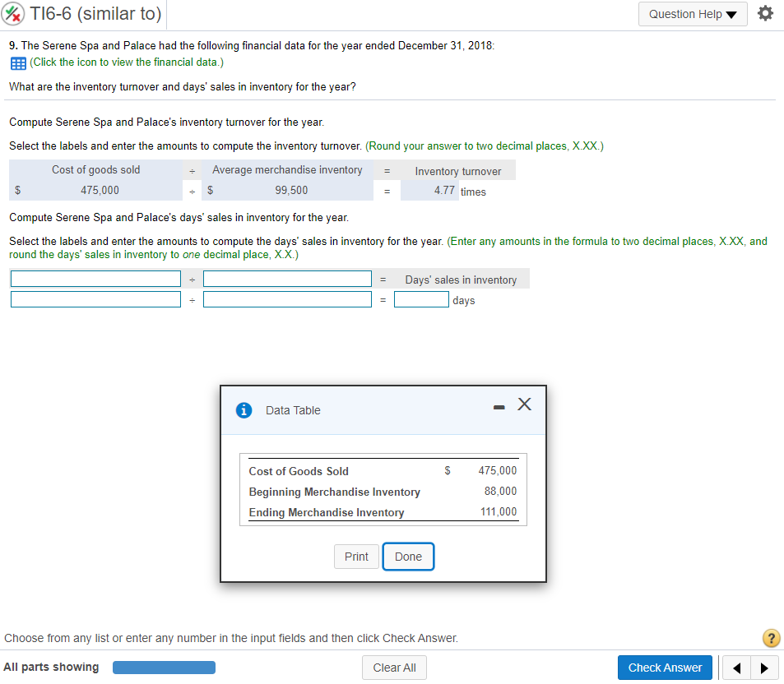
Task: Minimize the Data Table dialog
Action: point(499,408)
